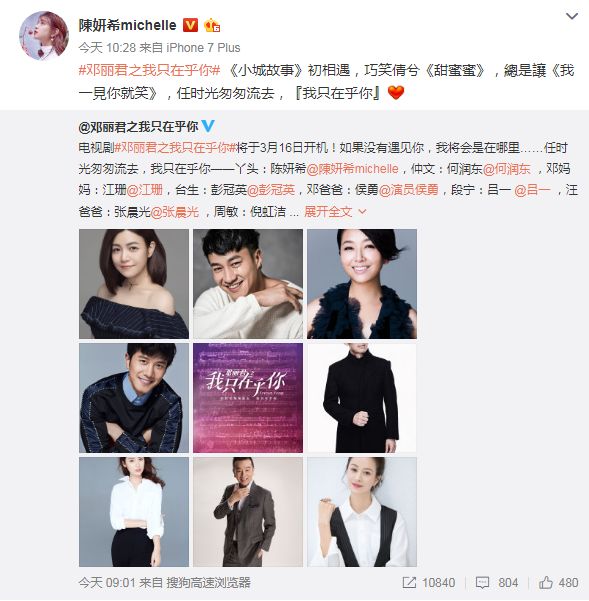This screenshot has width=589, height=601.
Task: Like the post with thumbs-up icon
Action: [546, 583]
